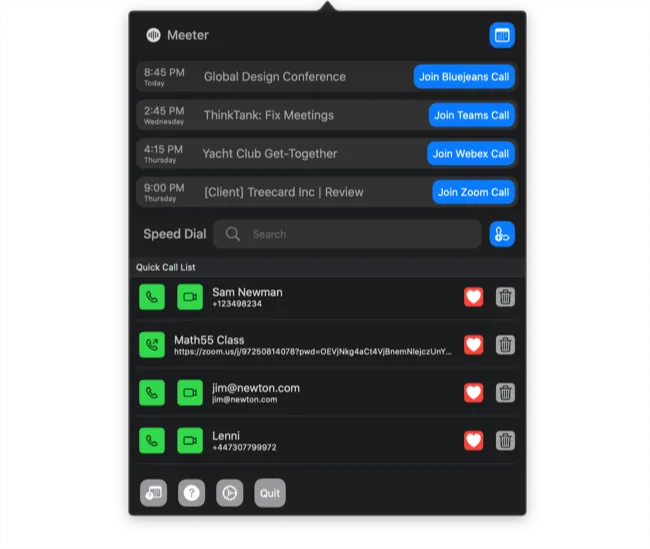Start a phone call with Lenni

[x=152, y=440]
